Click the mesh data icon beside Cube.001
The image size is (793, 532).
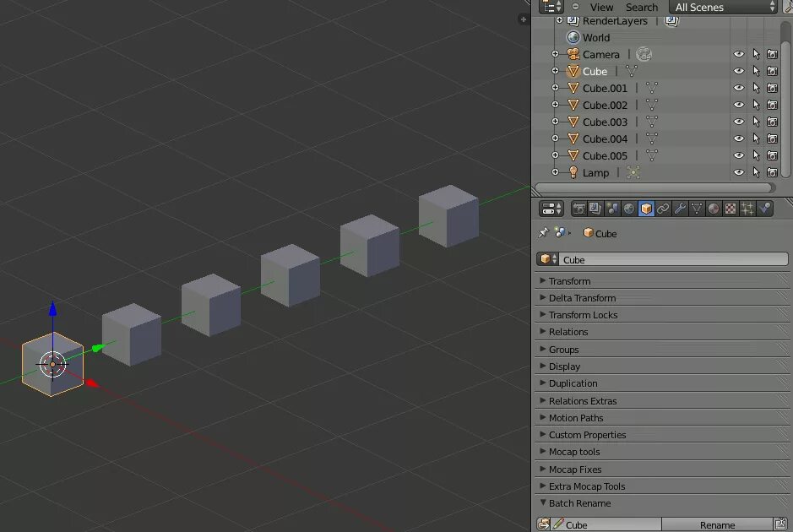652,88
